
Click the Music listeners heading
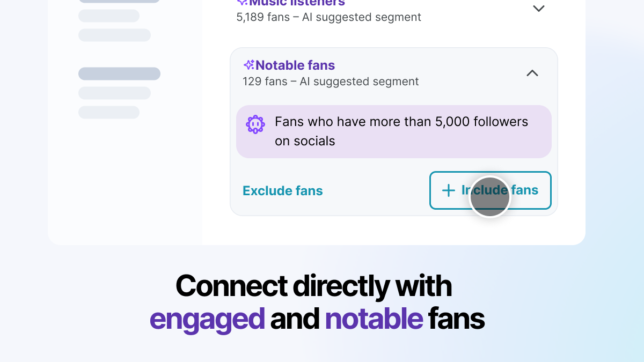[297, 3]
